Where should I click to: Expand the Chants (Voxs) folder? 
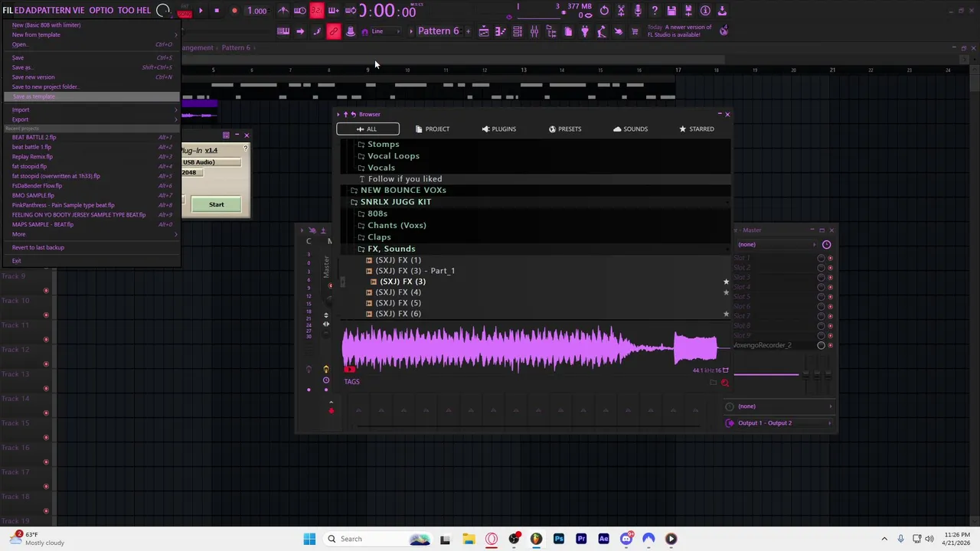[x=397, y=226]
